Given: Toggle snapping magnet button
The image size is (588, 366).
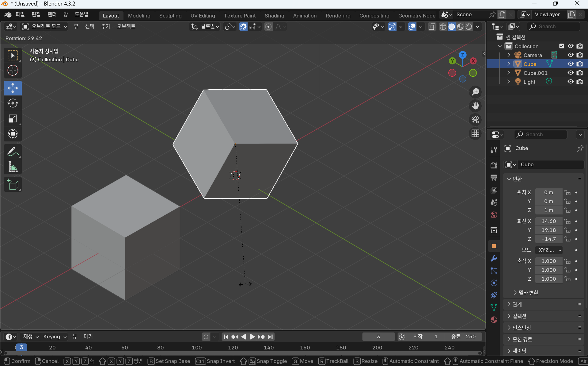Looking at the screenshot, I should 243,27.
